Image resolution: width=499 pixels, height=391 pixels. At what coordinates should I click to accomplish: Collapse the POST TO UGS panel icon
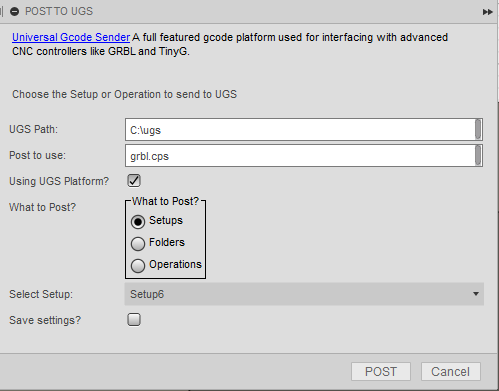14,12
